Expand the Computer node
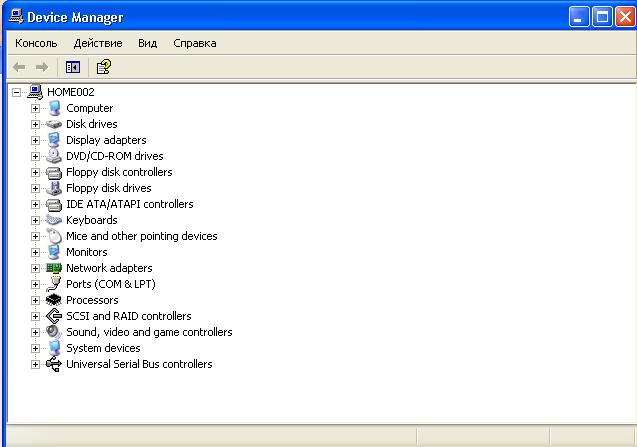This screenshot has width=637, height=447. click(x=35, y=108)
